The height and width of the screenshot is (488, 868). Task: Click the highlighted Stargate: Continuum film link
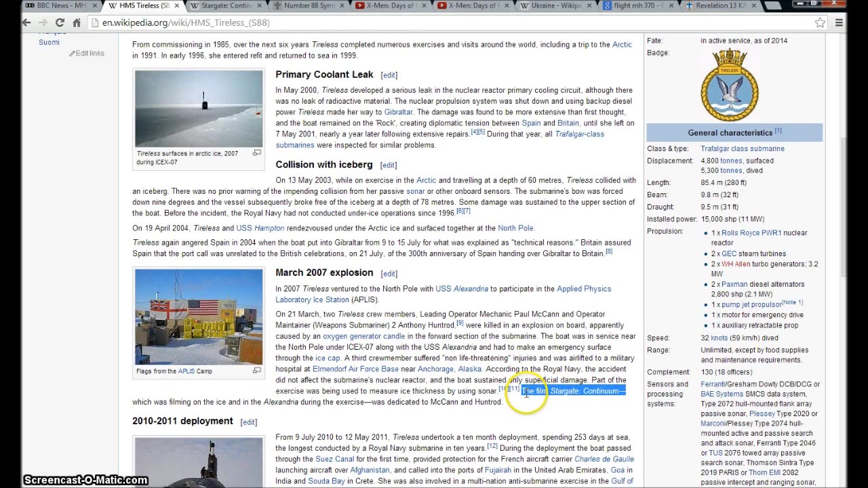click(585, 391)
